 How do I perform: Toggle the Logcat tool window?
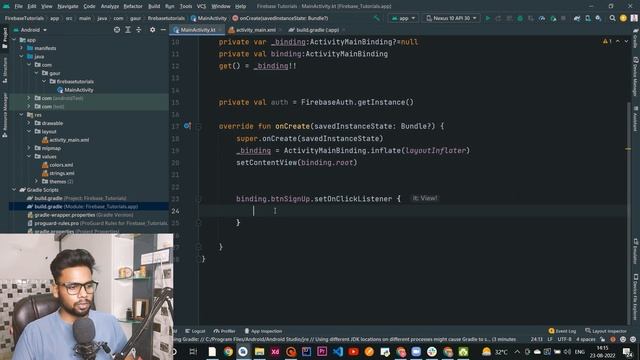pyautogui.click(x=195, y=331)
